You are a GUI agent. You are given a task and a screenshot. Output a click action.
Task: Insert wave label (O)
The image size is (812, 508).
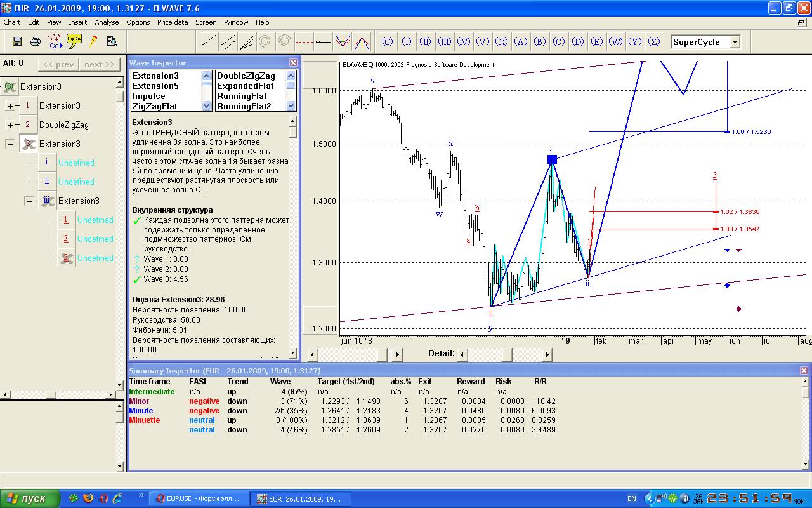coord(388,42)
